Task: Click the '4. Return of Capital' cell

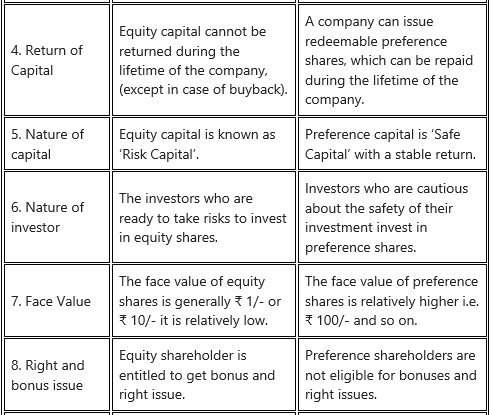Action: [x=57, y=60]
